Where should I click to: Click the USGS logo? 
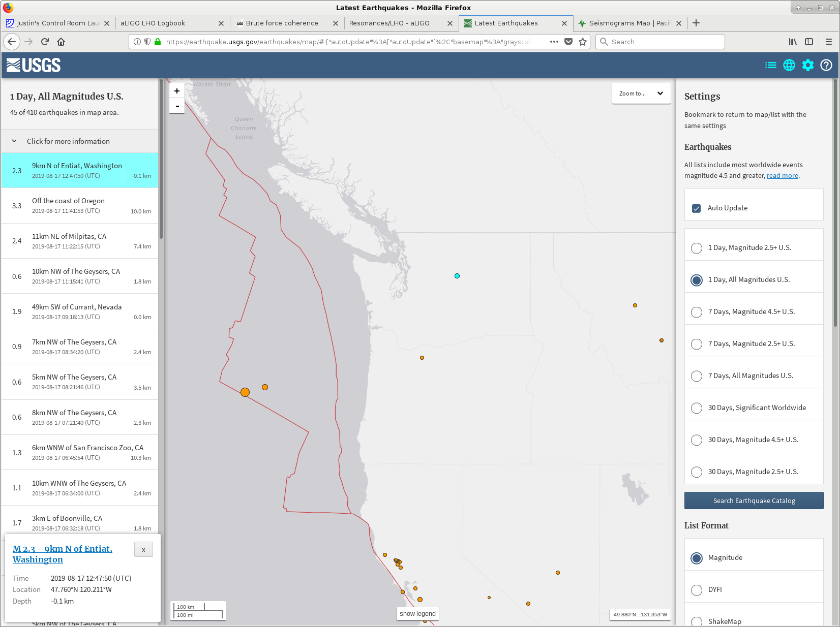coord(34,65)
